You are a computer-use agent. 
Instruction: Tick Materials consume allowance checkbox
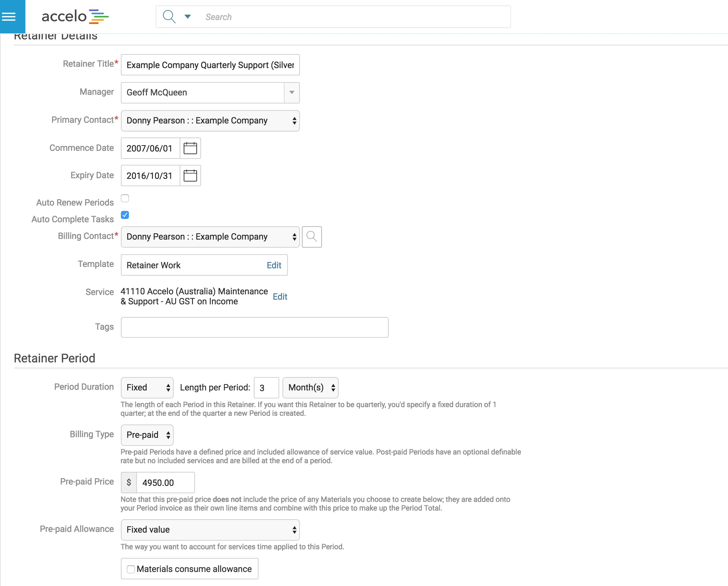pyautogui.click(x=131, y=569)
